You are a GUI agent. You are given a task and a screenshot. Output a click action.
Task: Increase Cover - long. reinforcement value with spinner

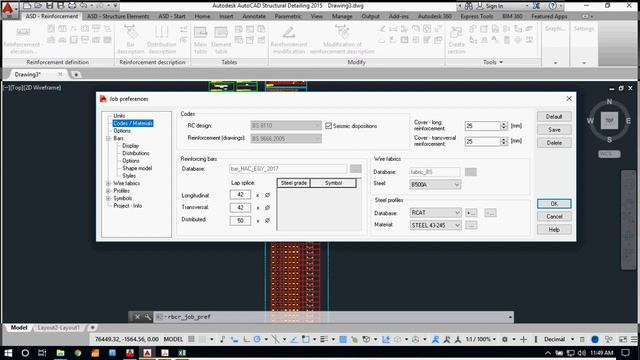click(x=504, y=124)
